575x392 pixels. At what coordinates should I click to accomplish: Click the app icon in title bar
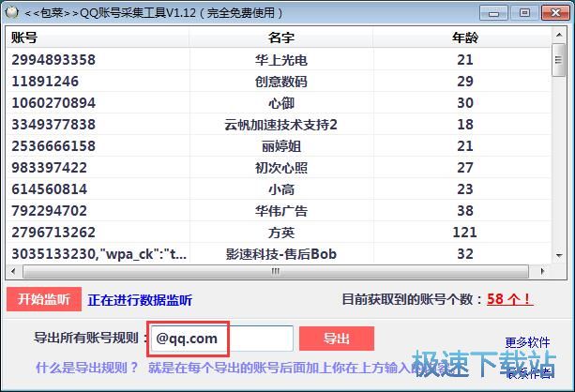click(x=12, y=12)
